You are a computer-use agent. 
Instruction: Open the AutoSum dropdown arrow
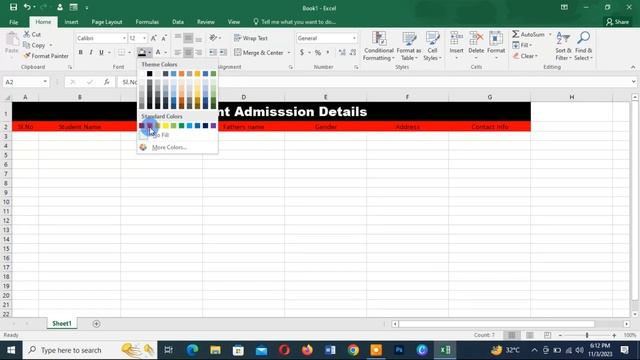[550, 35]
